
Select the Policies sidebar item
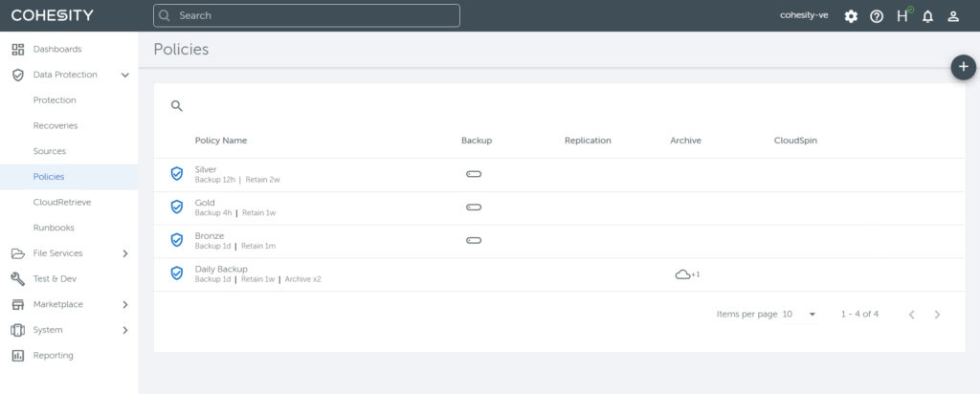coord(69,177)
